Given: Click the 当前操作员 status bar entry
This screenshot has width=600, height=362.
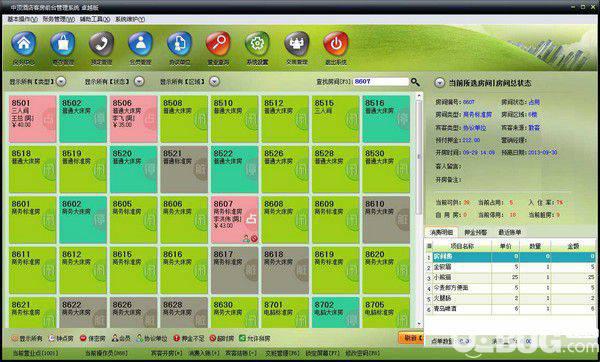Looking at the screenshot, I should [x=106, y=353].
